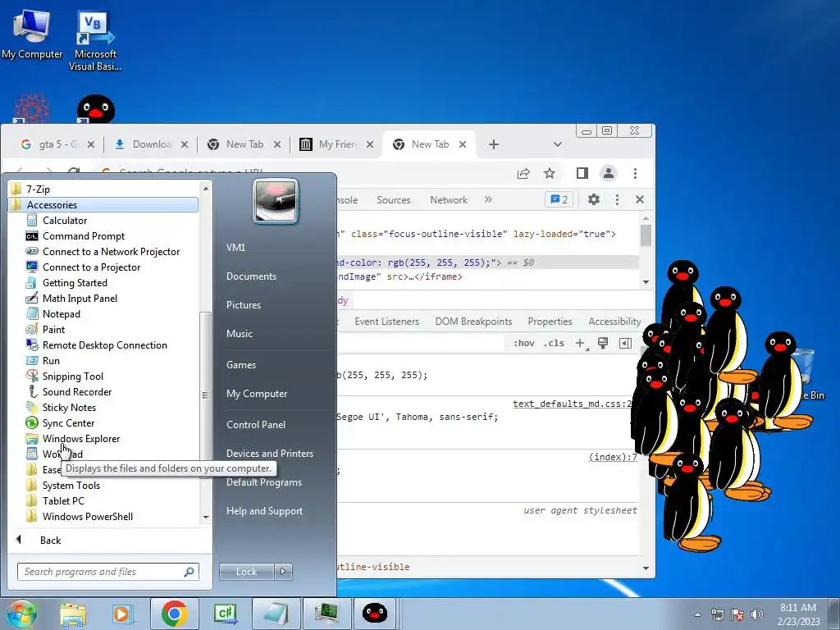Launch Snipping Tool
Image resolution: width=840 pixels, height=630 pixels.
tap(72, 376)
